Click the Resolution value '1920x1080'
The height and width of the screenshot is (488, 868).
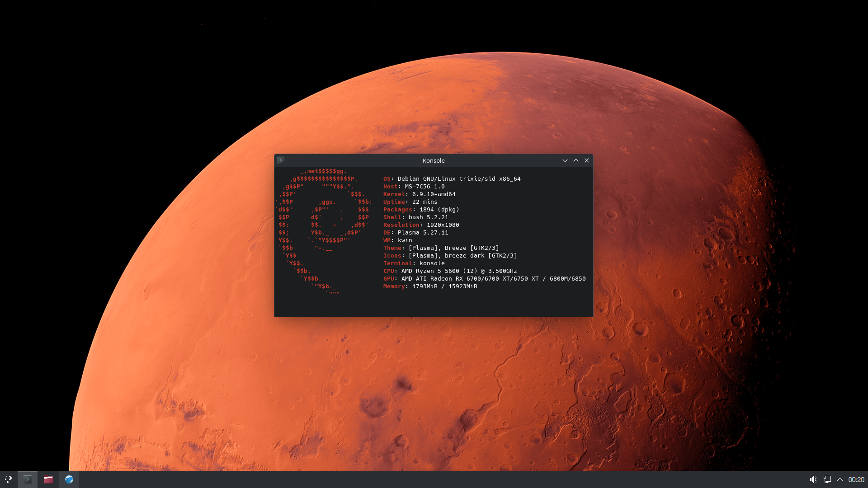(443, 225)
